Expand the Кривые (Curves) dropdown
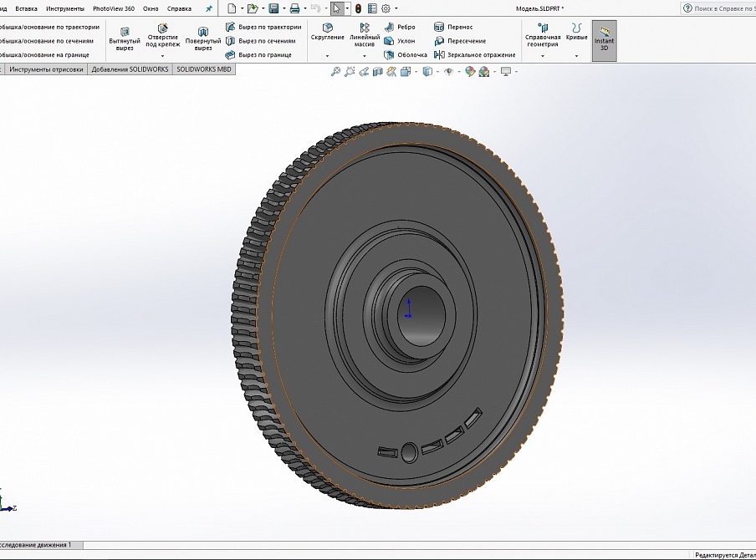Viewport: 756px width, 560px height. tap(576, 56)
